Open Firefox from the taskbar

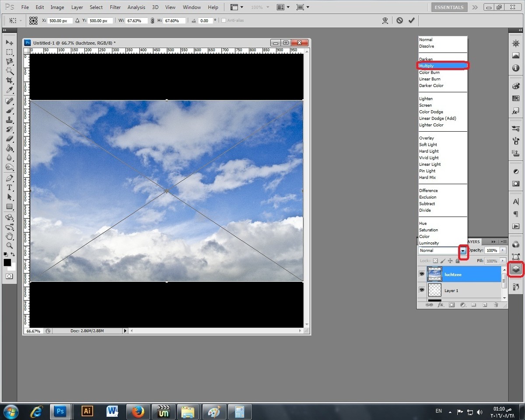click(x=138, y=411)
